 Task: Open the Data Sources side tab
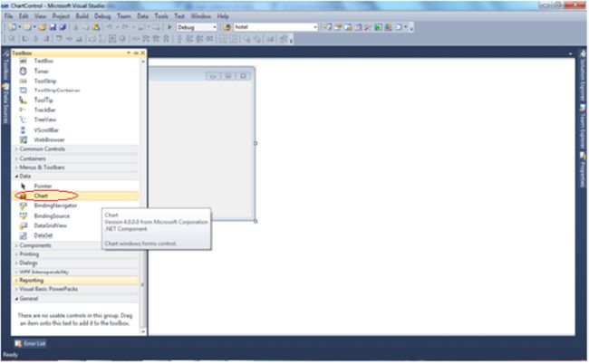(5, 103)
